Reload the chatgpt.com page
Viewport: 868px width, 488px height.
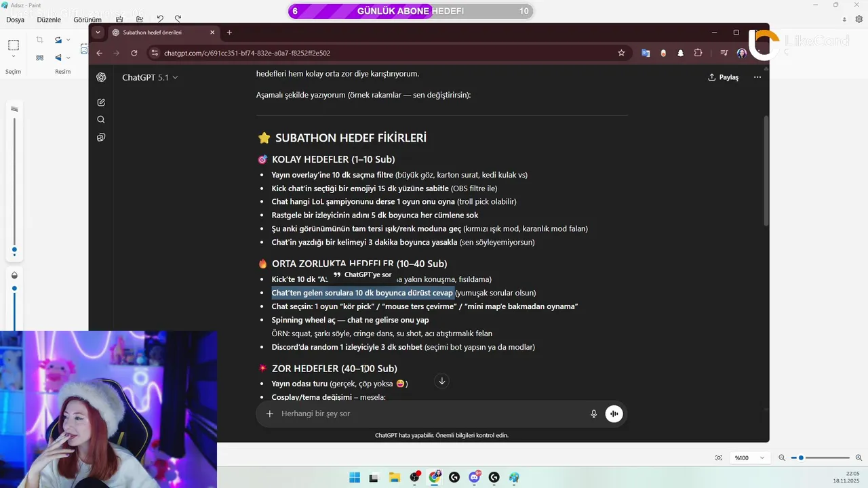coord(134,53)
